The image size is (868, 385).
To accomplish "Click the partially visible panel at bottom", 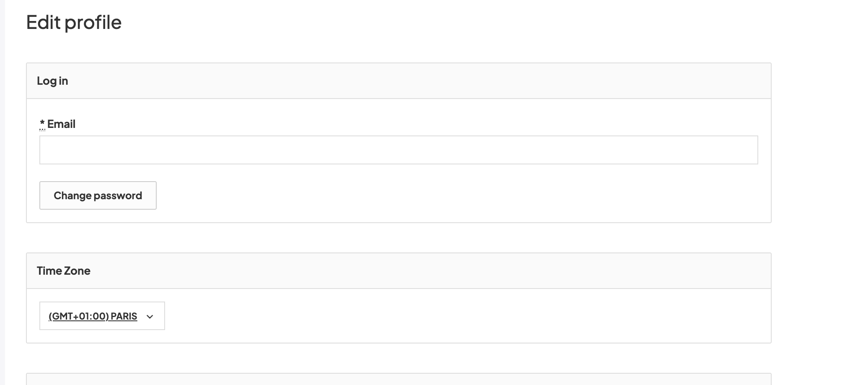I will pos(398,379).
